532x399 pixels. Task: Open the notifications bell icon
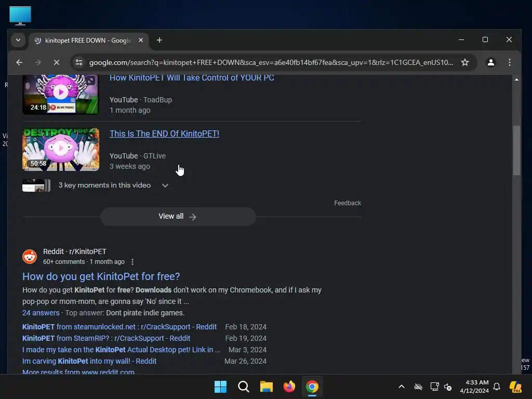[x=497, y=387]
